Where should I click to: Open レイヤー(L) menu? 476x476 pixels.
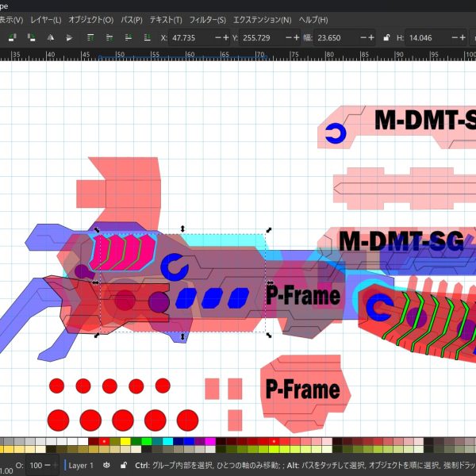point(46,20)
